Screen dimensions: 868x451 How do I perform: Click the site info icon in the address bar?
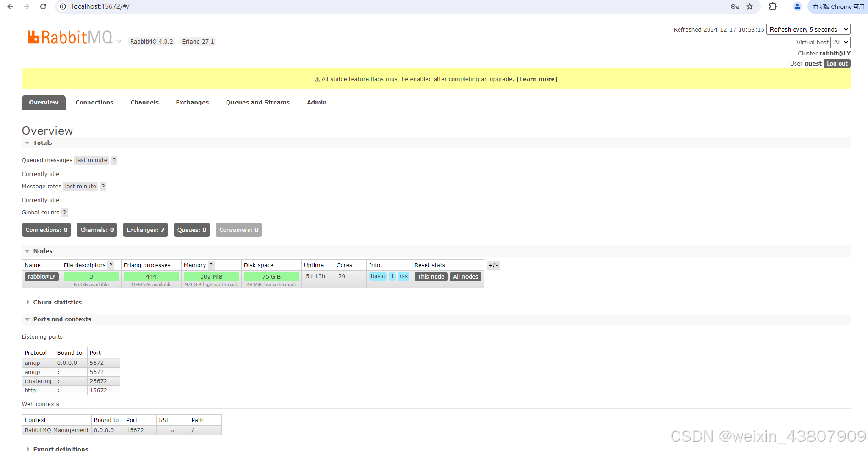click(x=63, y=6)
